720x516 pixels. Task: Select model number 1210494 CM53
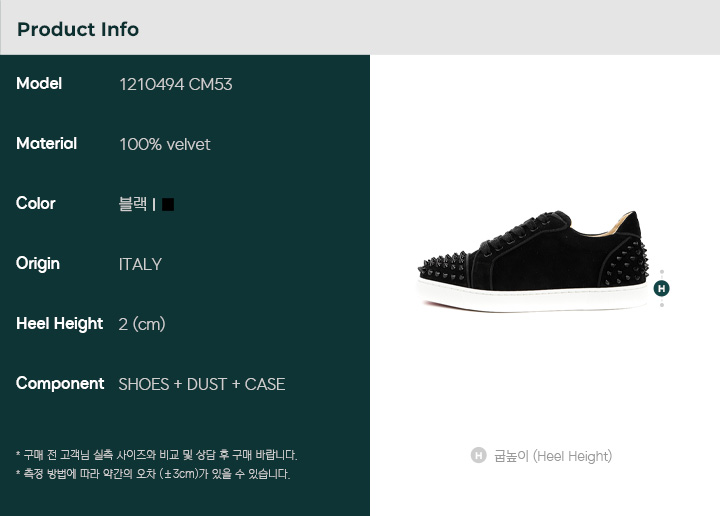(x=175, y=84)
